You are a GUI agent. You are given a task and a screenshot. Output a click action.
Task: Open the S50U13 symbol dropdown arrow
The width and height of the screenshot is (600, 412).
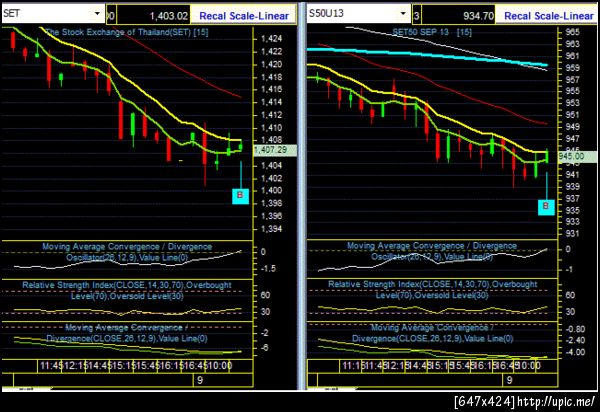[x=403, y=14]
